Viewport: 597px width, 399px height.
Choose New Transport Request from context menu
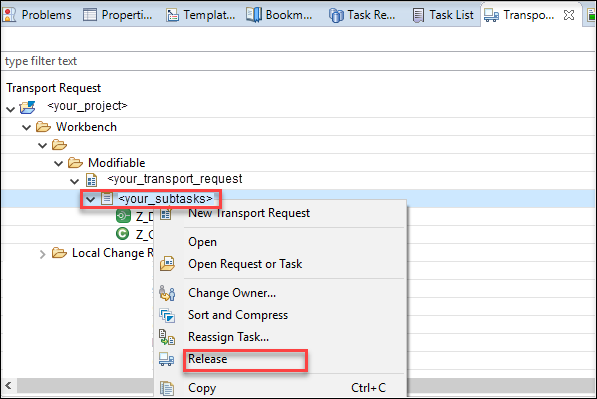(249, 213)
